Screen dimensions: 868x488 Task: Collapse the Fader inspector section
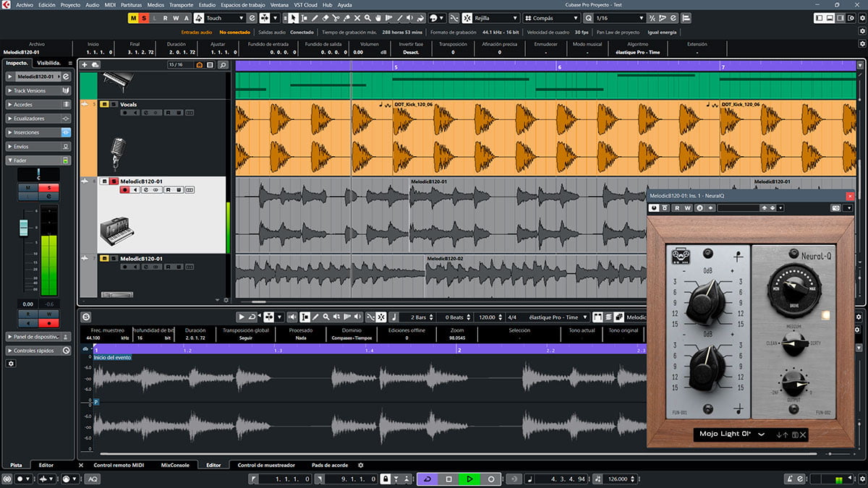38,160
